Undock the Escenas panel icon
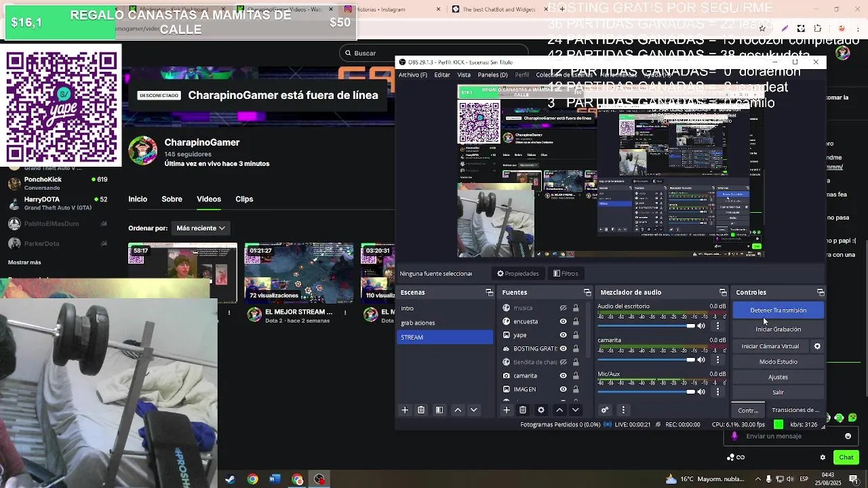The height and width of the screenshot is (488, 868). pyautogui.click(x=490, y=292)
